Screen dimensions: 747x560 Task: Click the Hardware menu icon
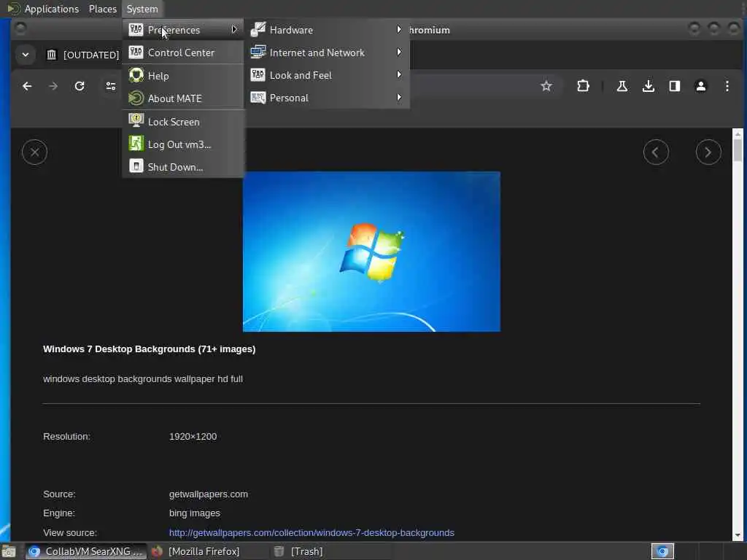pyautogui.click(x=258, y=29)
